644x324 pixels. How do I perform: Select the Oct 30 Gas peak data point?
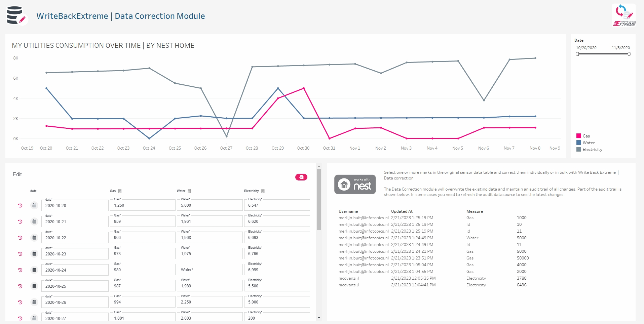click(304, 88)
